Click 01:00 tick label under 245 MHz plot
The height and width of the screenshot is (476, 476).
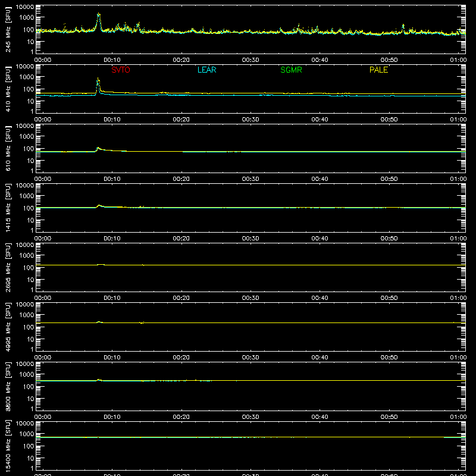pos(458,60)
